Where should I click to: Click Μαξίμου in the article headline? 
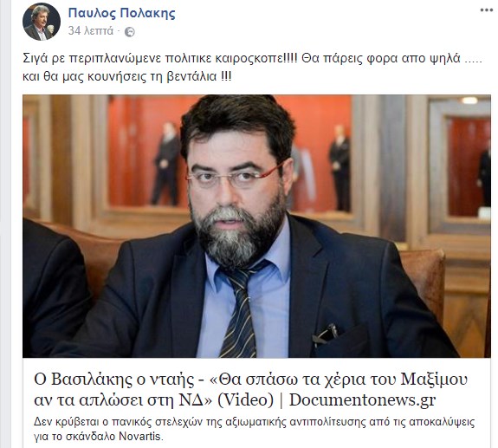pyautogui.click(x=434, y=380)
